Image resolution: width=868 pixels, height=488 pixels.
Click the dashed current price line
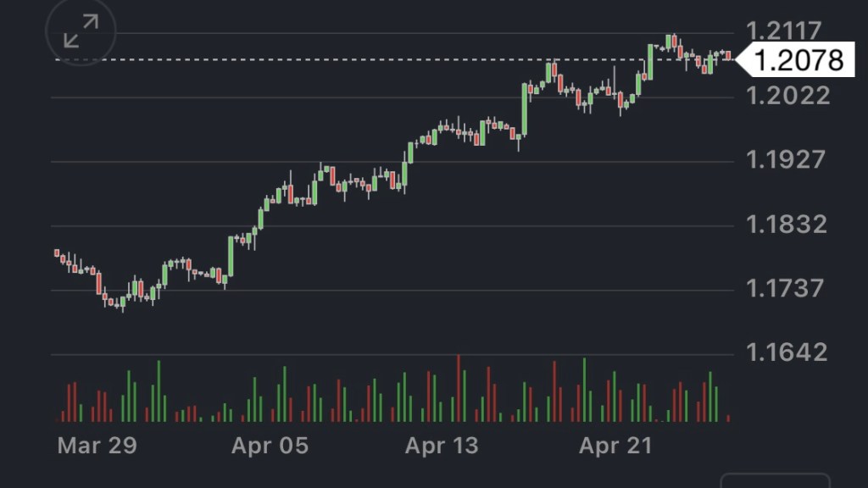(x=339, y=60)
